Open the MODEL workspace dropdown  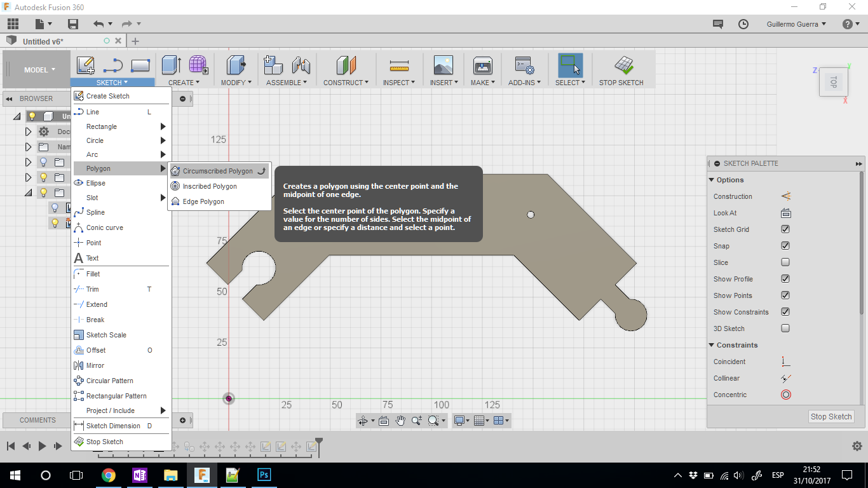point(39,70)
